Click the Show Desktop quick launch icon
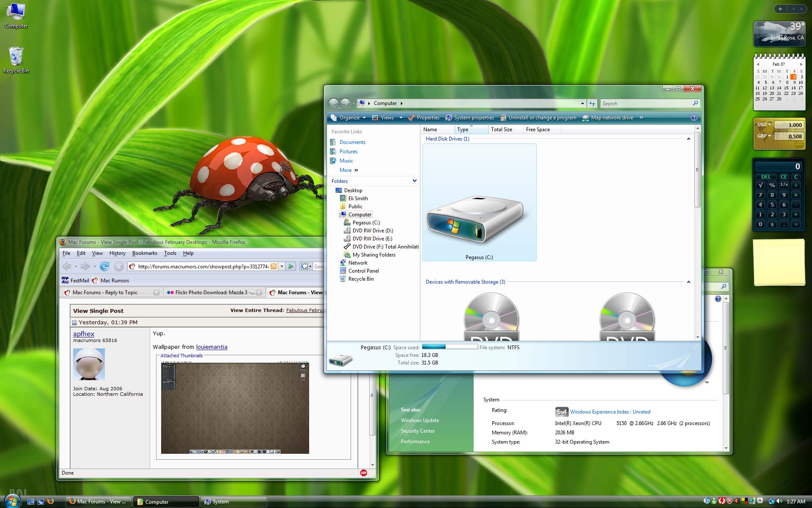Image resolution: width=812 pixels, height=508 pixels. tap(30, 502)
